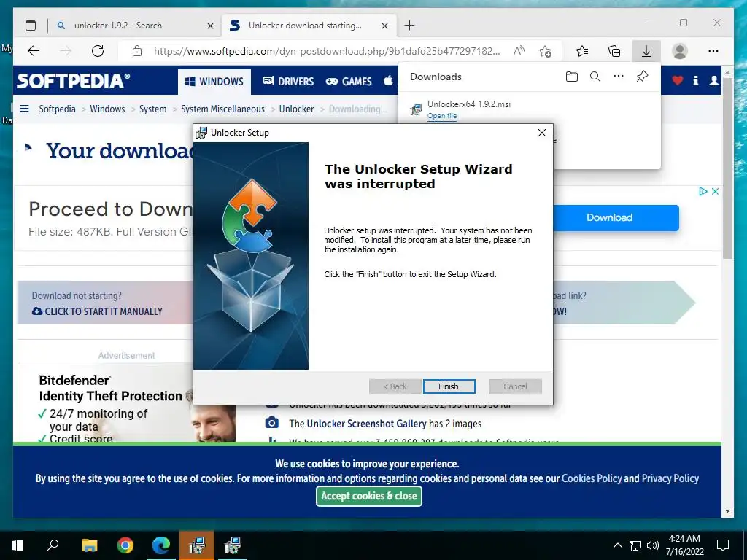Click scrollbar down arrow
The image size is (747, 560).
[x=727, y=511]
